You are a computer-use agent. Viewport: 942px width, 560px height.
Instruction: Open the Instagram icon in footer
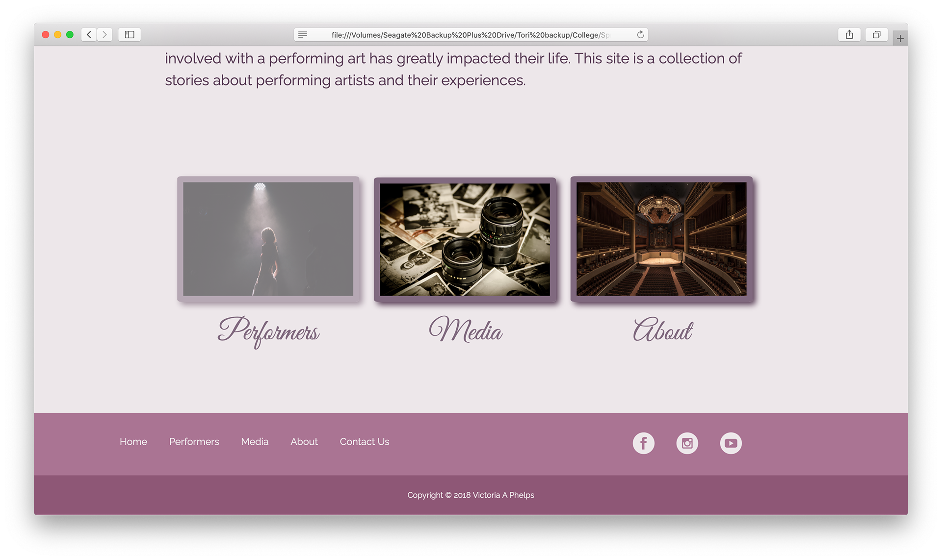[687, 443]
